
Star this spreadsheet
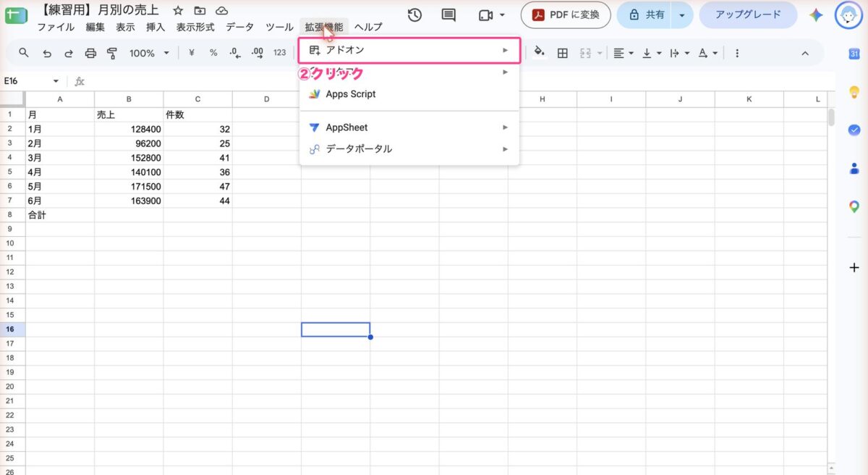[178, 11]
